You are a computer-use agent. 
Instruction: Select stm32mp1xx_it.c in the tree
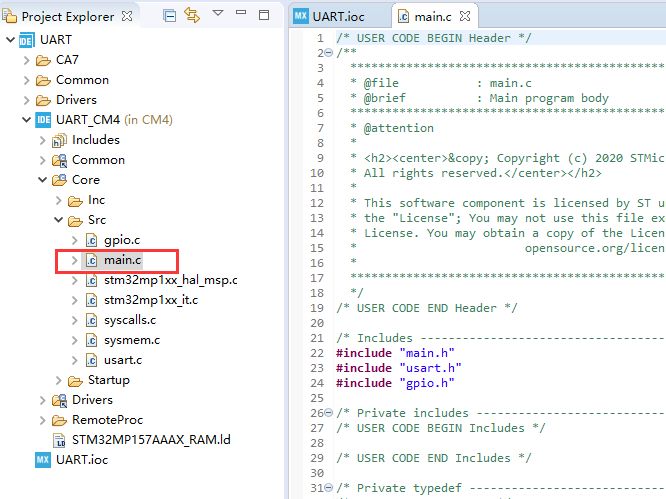[x=151, y=300]
